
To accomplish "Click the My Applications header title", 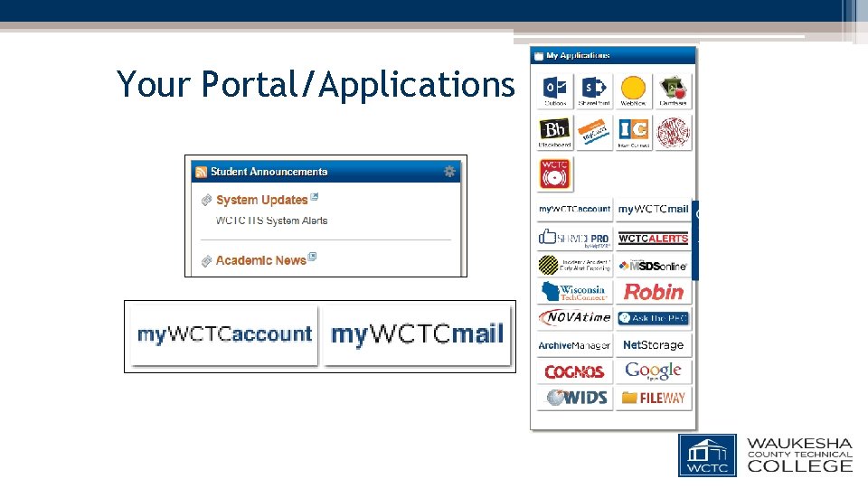I will (x=578, y=55).
